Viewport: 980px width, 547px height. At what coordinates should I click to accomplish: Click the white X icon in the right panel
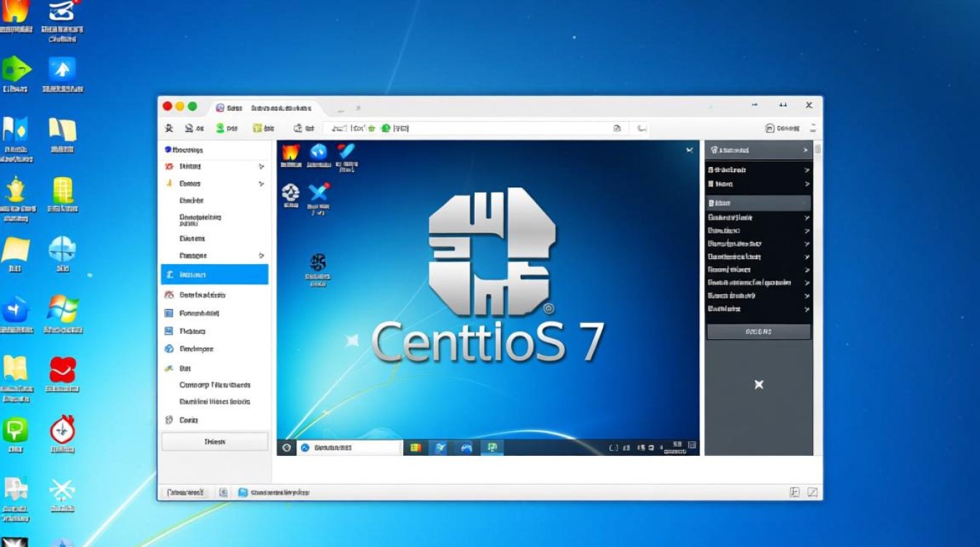(x=759, y=384)
